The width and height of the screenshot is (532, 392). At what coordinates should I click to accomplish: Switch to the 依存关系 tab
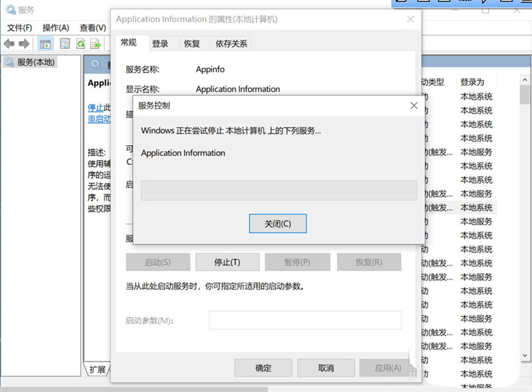231,44
